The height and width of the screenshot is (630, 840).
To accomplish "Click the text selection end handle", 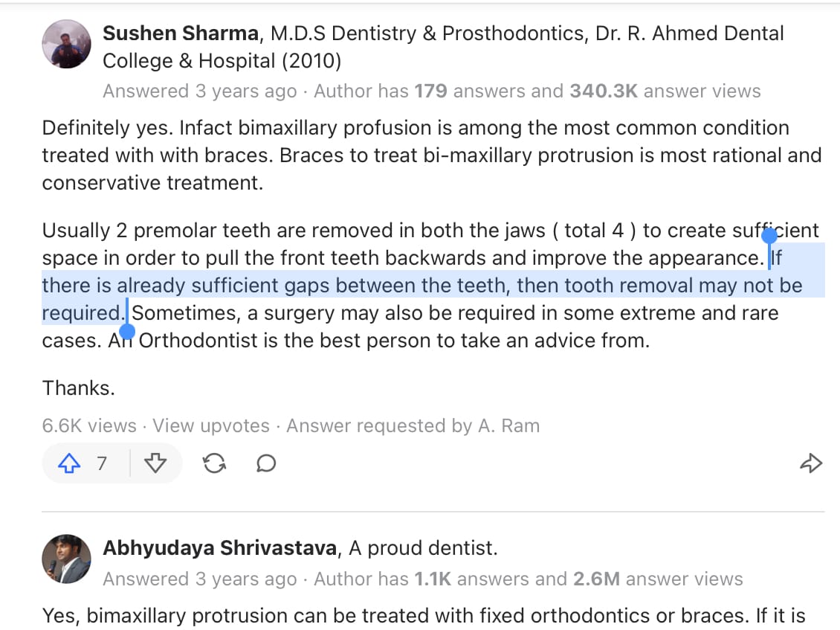I will 127,332.
